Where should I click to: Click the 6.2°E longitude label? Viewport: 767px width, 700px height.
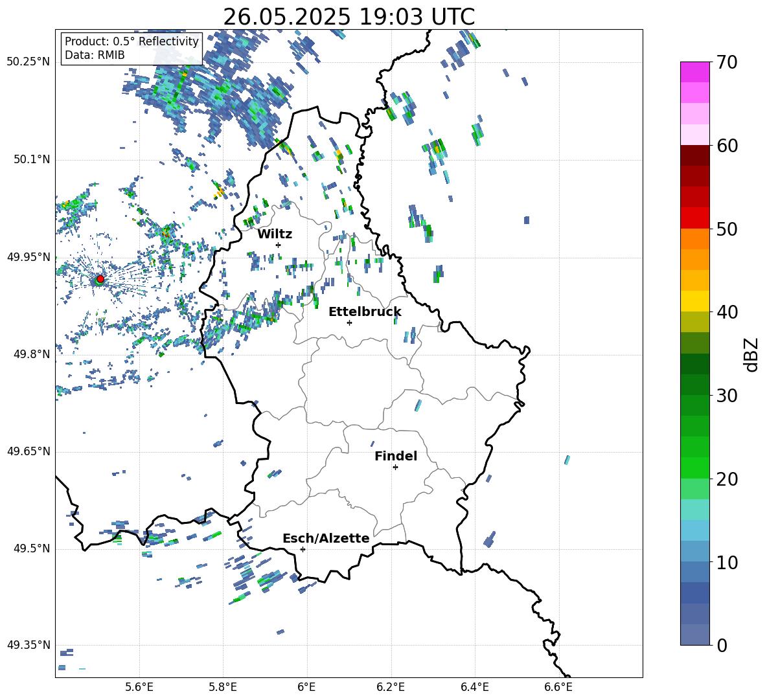pyautogui.click(x=391, y=687)
